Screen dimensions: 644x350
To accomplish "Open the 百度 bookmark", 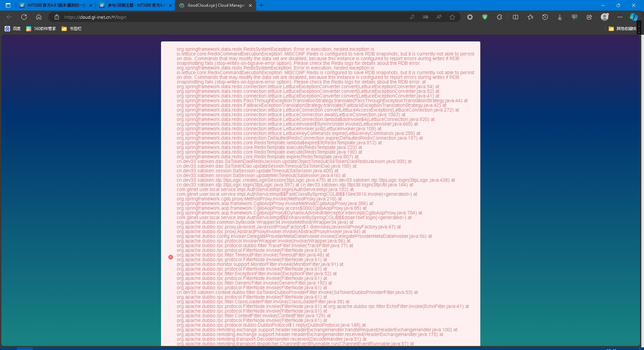I will [13, 29].
